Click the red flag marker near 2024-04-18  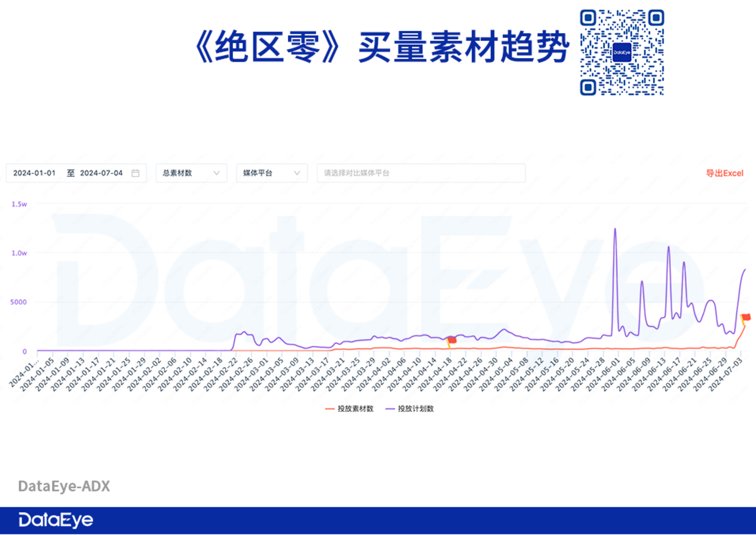tap(452, 340)
